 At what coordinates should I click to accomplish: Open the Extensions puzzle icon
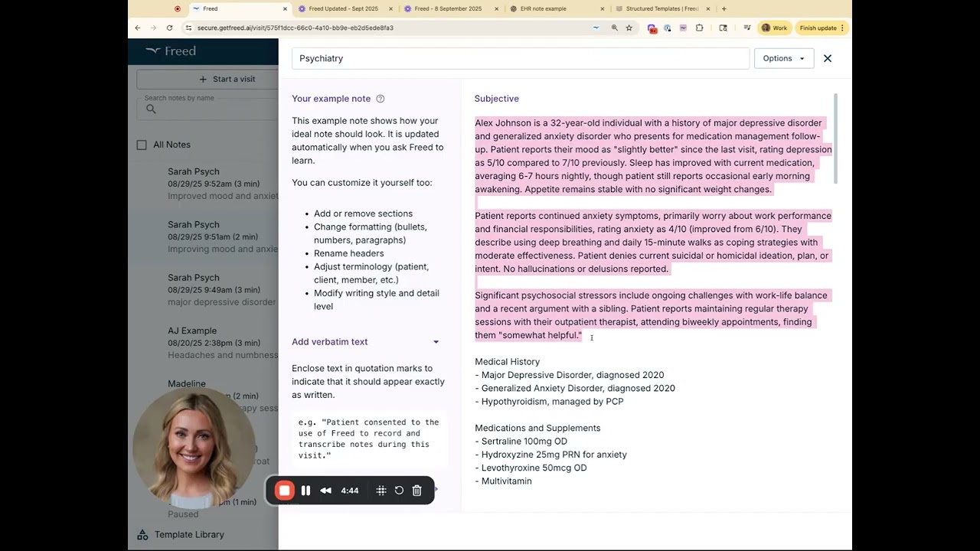[700, 28]
